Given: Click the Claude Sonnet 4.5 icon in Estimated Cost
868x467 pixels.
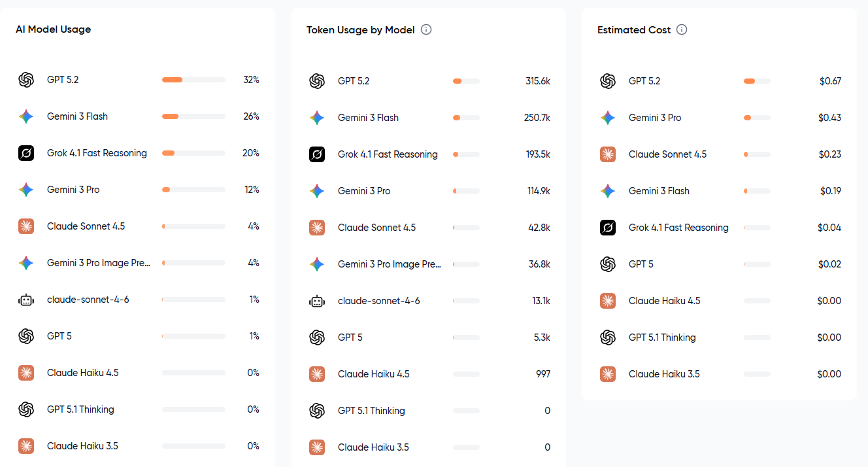Looking at the screenshot, I should (x=608, y=154).
